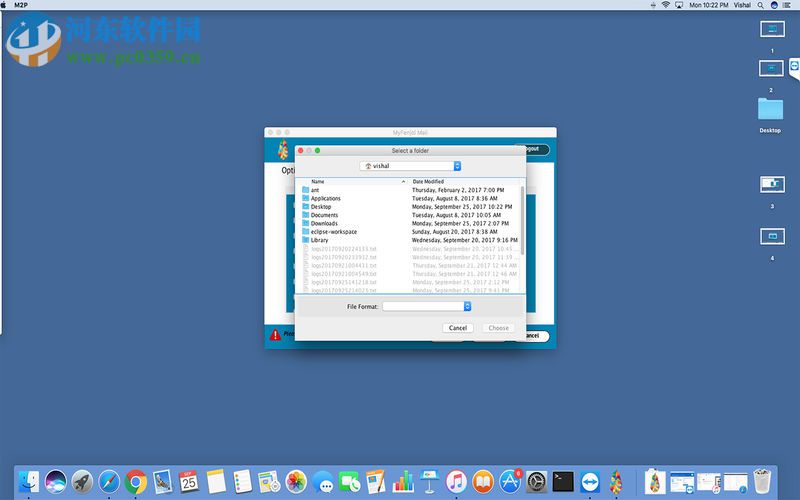Launch Keynote from the dock
The height and width of the screenshot is (500, 800).
pyautogui.click(x=430, y=482)
